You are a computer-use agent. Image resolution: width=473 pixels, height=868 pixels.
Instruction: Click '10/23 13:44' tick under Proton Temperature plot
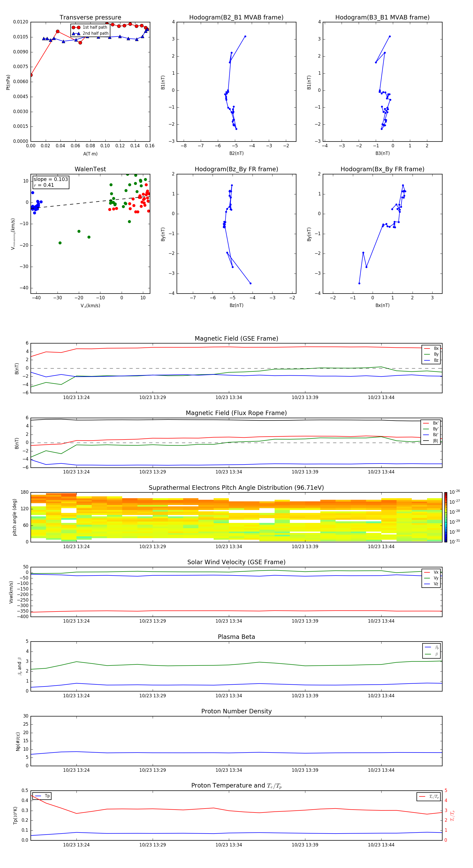tap(381, 845)
